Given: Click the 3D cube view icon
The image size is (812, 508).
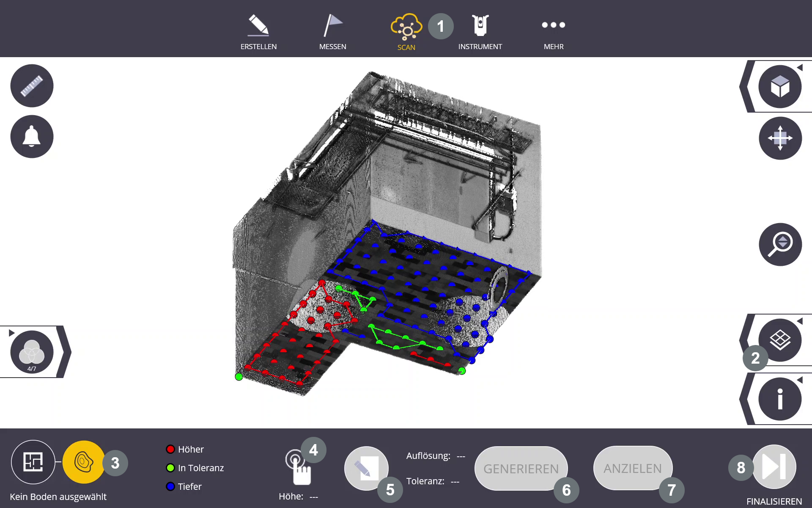Looking at the screenshot, I should (780, 87).
